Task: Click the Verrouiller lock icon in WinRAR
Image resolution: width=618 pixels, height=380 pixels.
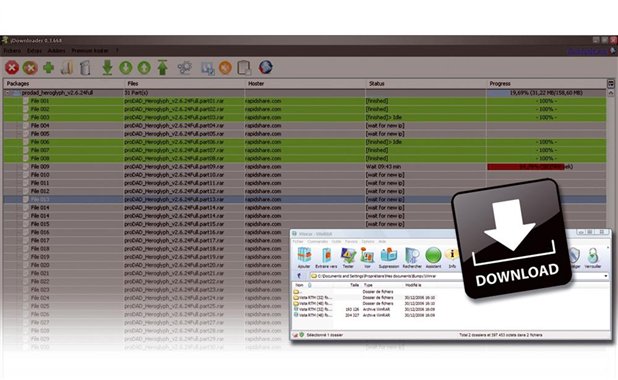Action: [x=592, y=258]
